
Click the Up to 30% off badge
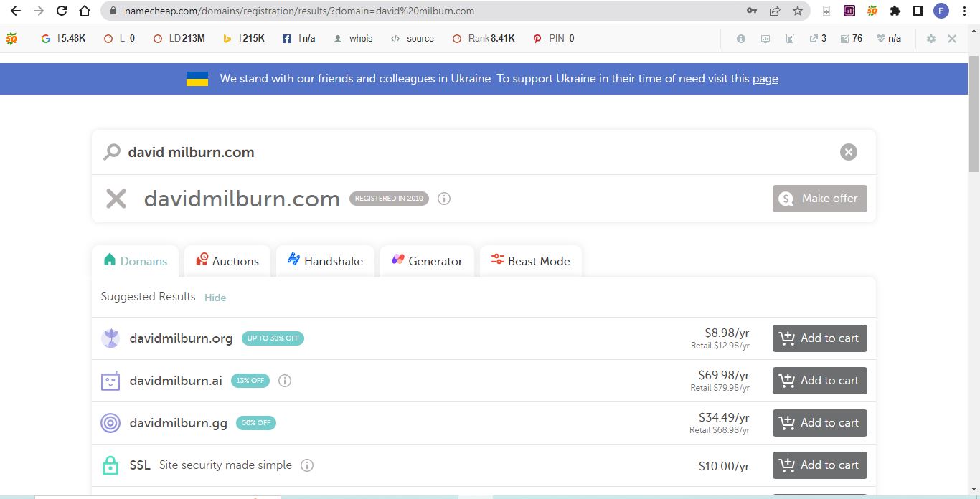(x=273, y=338)
